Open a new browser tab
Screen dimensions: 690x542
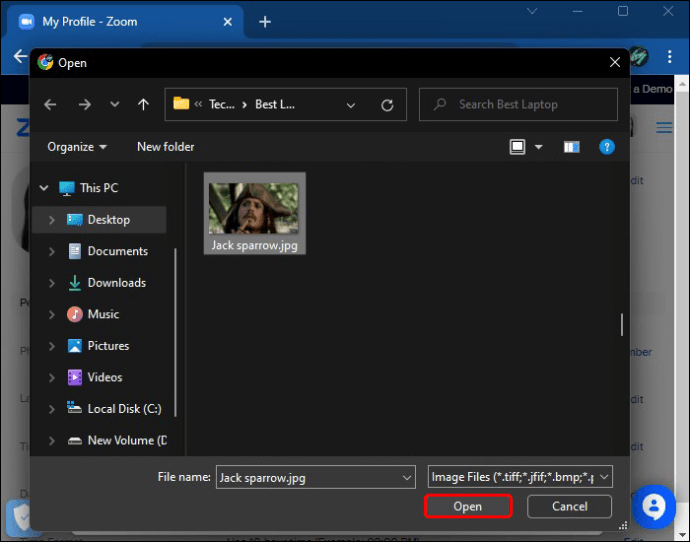click(x=265, y=22)
